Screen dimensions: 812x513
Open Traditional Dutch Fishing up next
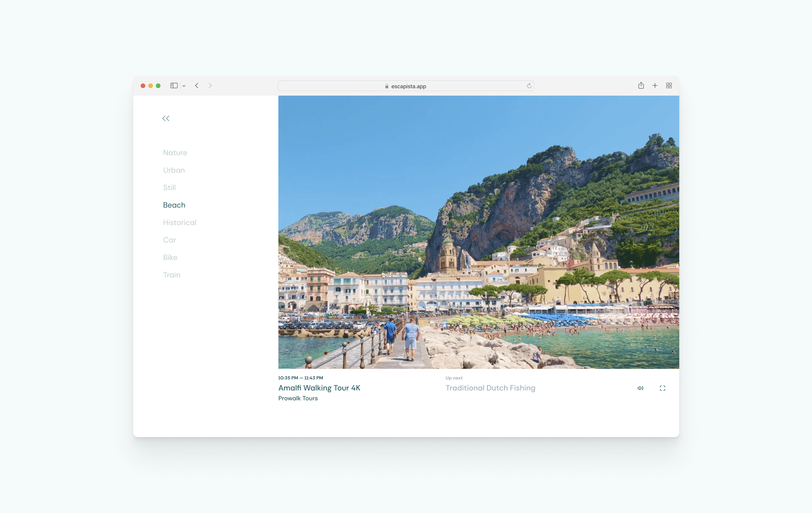pyautogui.click(x=490, y=388)
